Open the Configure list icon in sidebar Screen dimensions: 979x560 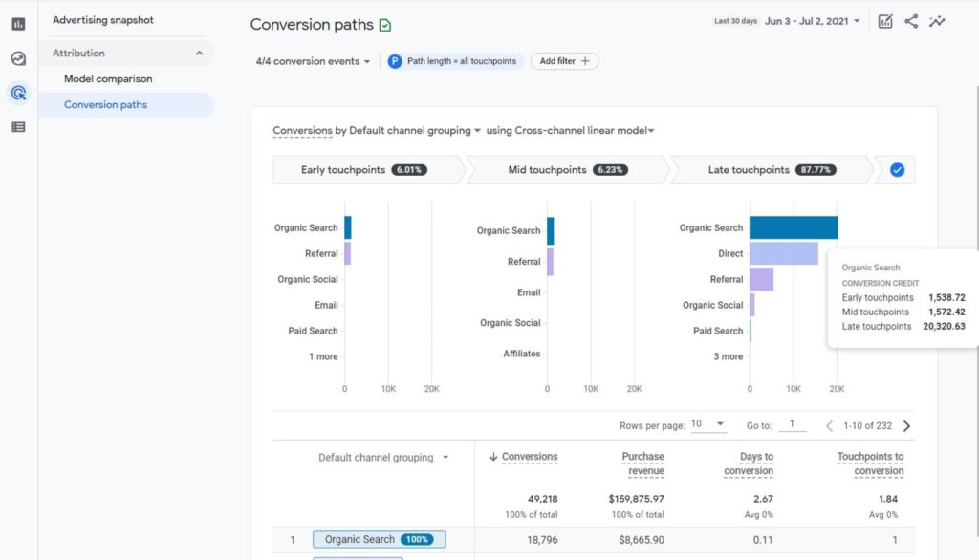point(18,126)
